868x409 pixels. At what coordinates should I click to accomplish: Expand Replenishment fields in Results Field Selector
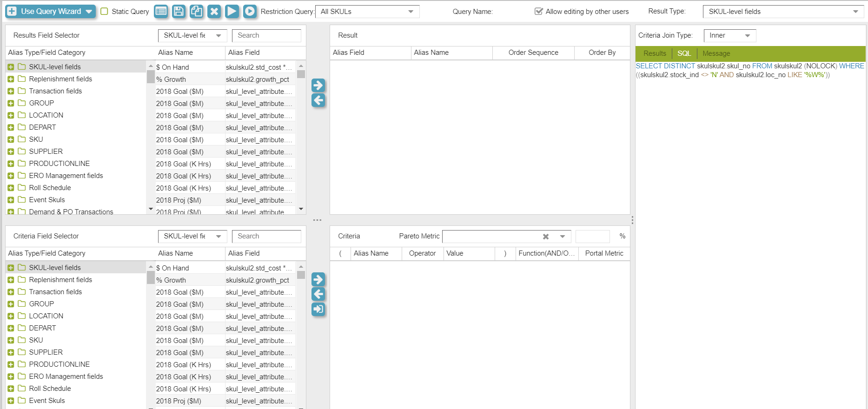(11, 79)
